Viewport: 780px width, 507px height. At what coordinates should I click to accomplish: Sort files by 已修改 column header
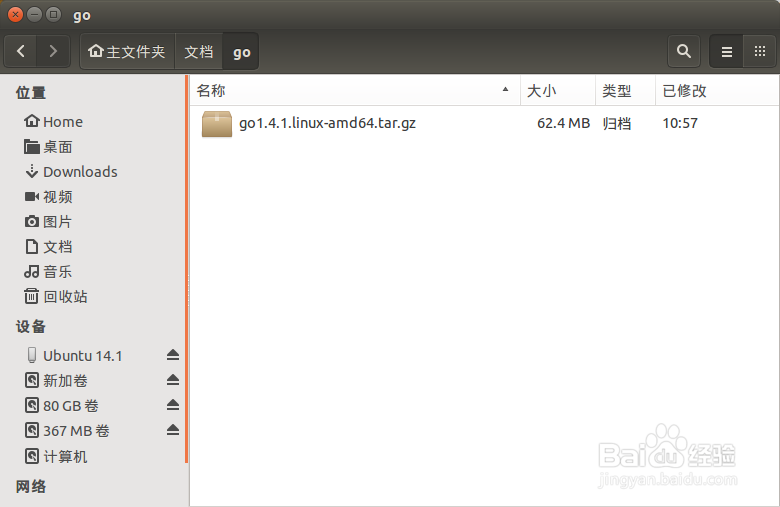coord(717,91)
